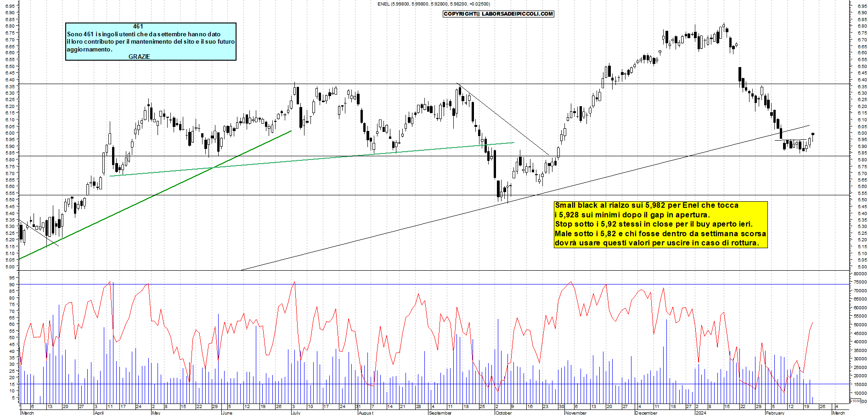The image size is (868, 415).
Task: Click the 'December' month label
Action: 646,413
